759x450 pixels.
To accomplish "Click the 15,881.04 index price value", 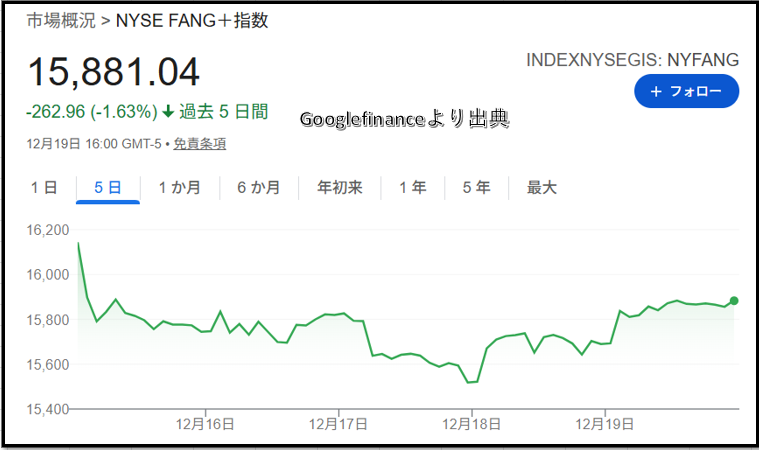I will [113, 72].
